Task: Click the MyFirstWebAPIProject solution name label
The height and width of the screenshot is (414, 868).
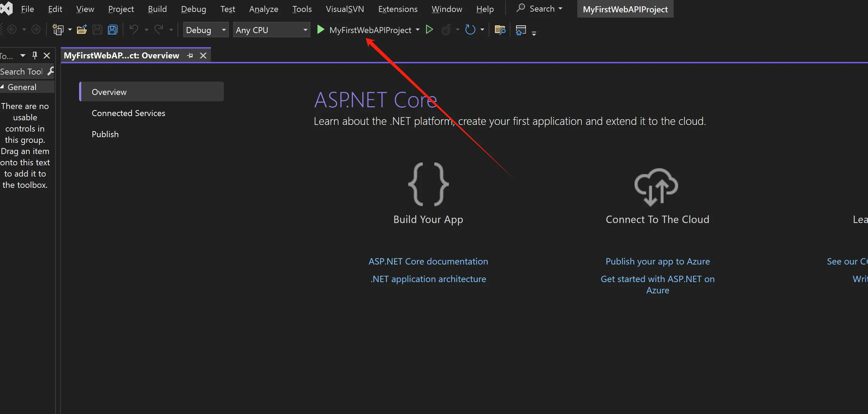Action: coord(625,9)
